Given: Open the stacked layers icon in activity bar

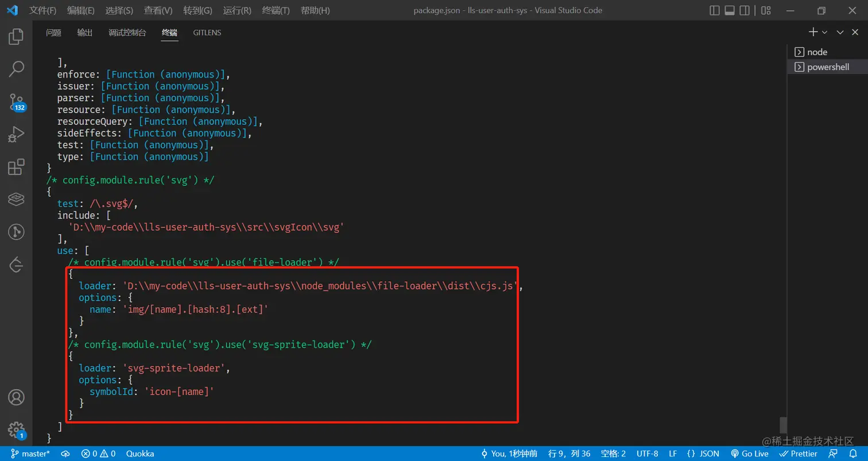Looking at the screenshot, I should point(16,199).
